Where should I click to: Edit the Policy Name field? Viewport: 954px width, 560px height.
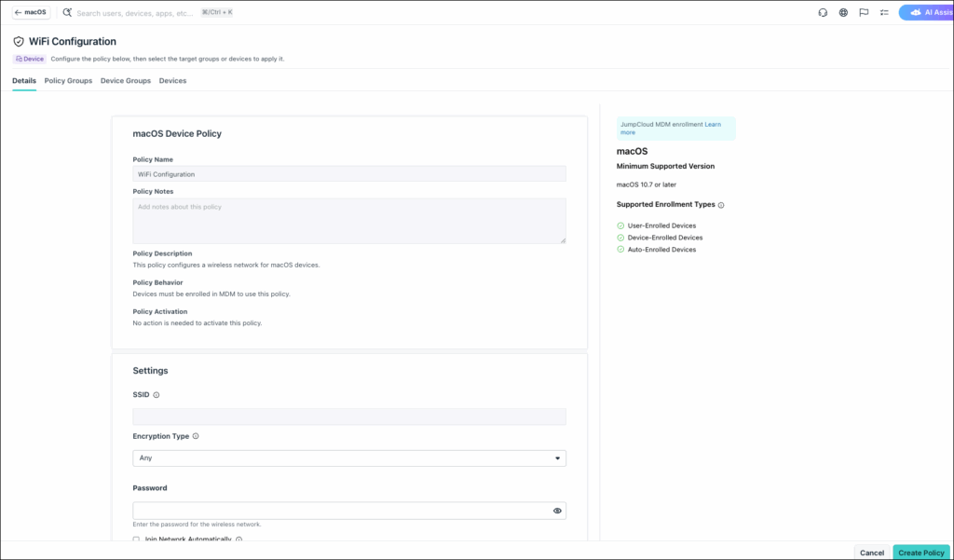(349, 173)
